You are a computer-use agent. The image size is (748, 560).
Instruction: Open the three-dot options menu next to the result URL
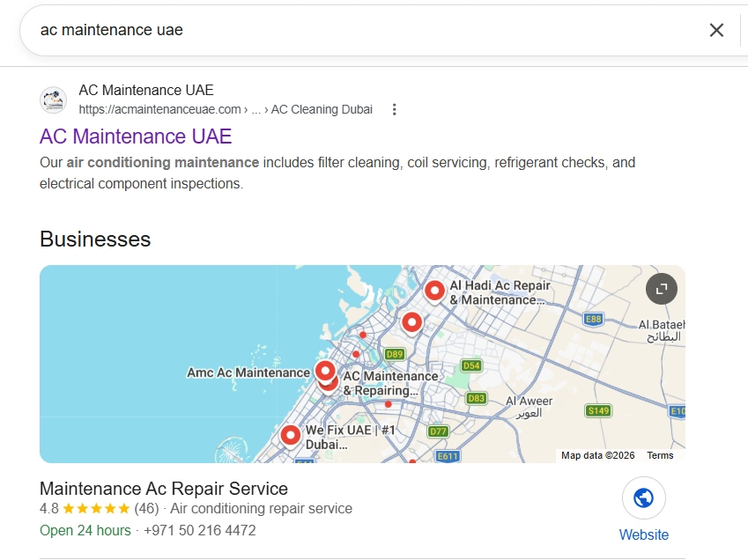[x=394, y=109]
